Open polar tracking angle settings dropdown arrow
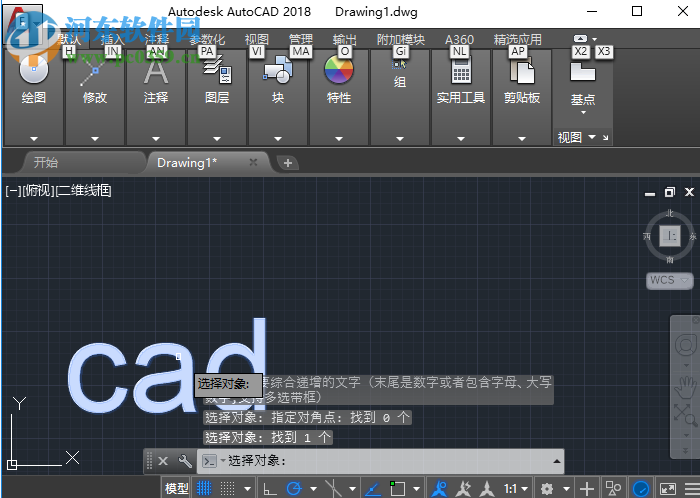Viewport: 700px width, 498px height. click(314, 489)
